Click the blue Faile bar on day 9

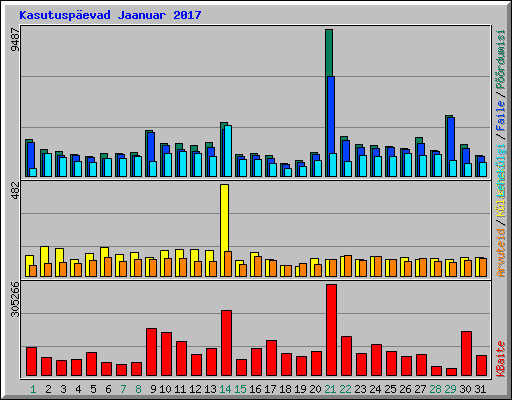(x=151, y=147)
